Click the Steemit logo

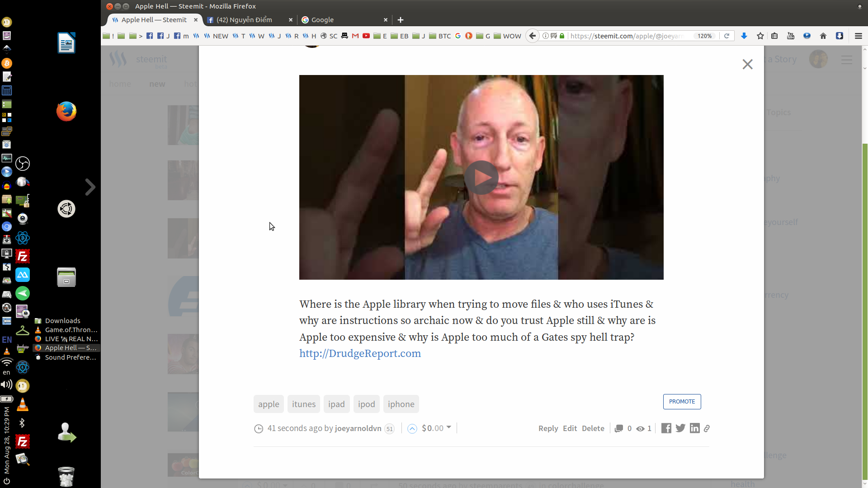coord(118,59)
